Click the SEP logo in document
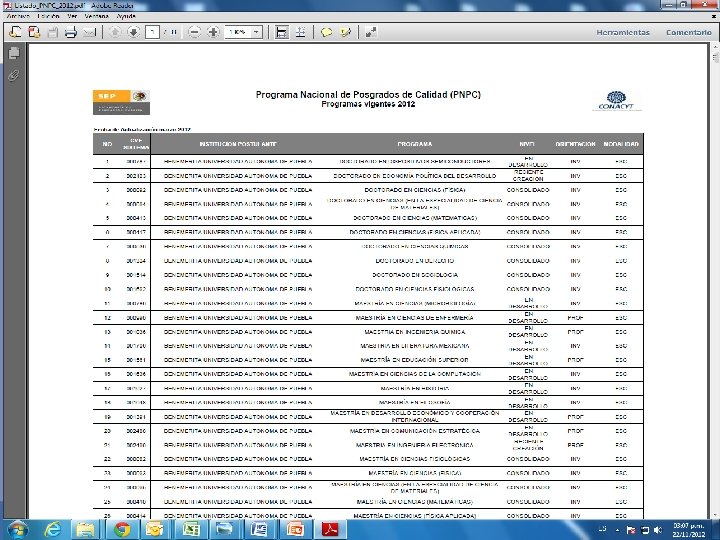This screenshot has height=540, width=720. click(x=121, y=102)
